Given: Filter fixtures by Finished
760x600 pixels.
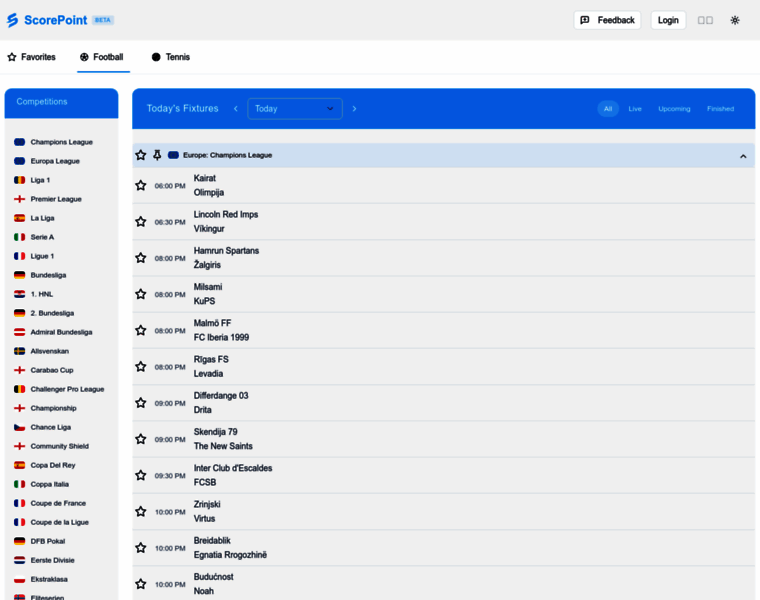Looking at the screenshot, I should [720, 109].
